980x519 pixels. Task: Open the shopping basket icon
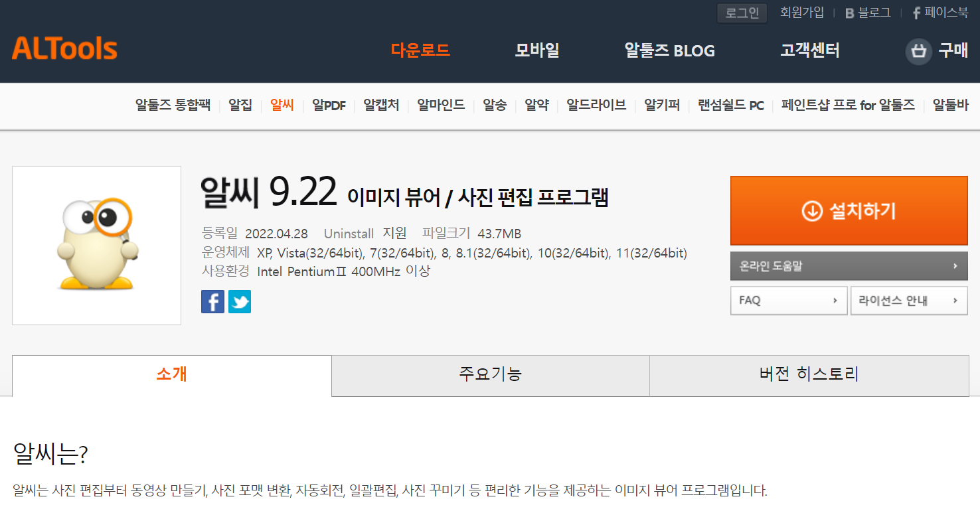point(919,50)
